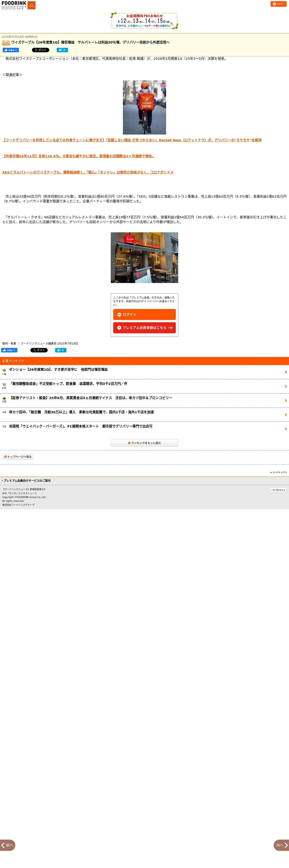Open ranking 4 串カツ田中 article
The height and width of the screenshot is (868, 289).
coord(81,412)
